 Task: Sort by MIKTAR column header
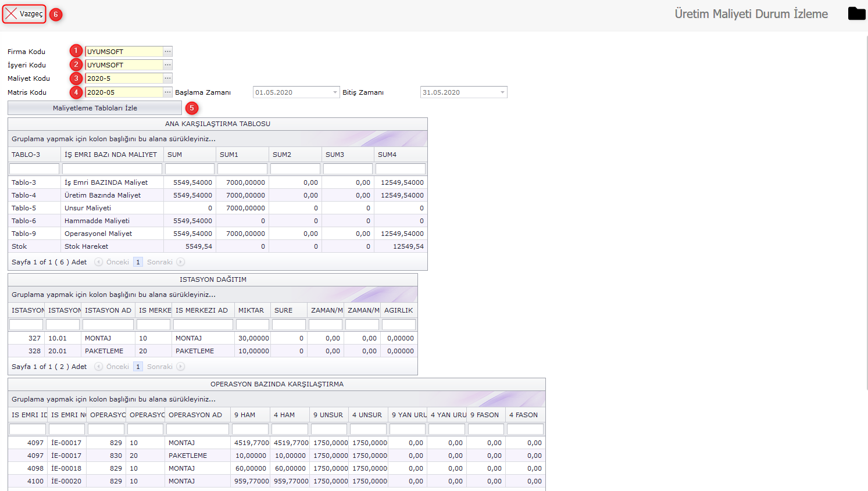pos(252,310)
